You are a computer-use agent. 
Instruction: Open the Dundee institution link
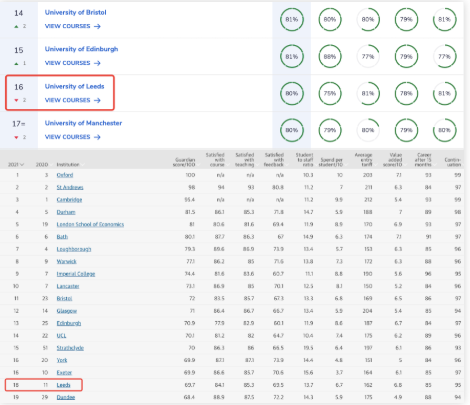click(66, 397)
